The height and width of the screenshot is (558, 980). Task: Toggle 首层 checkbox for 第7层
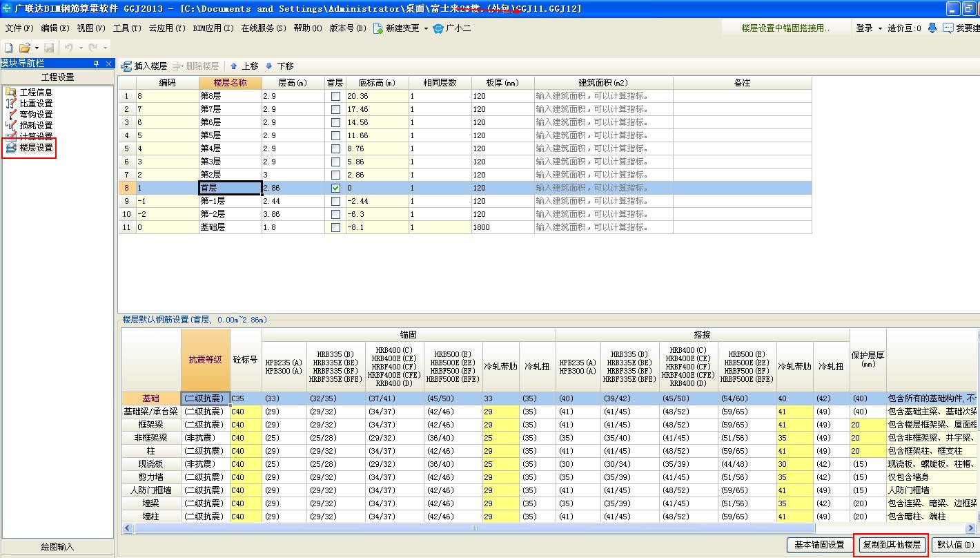coord(335,109)
